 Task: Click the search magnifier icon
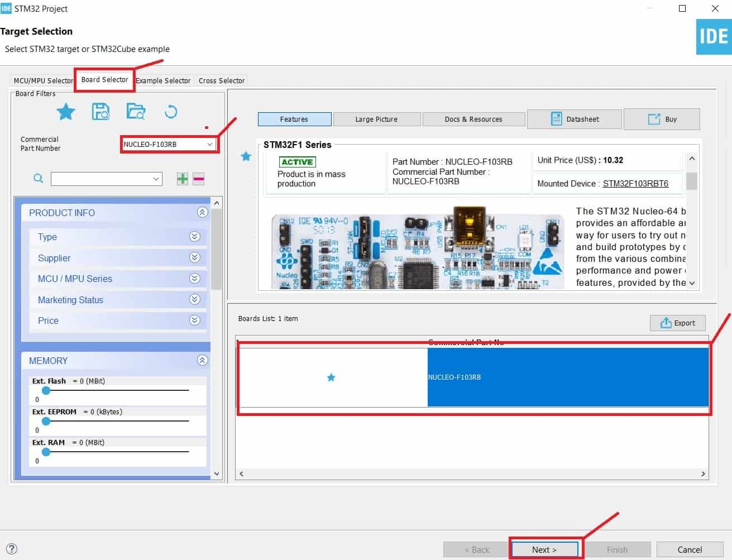(x=39, y=179)
